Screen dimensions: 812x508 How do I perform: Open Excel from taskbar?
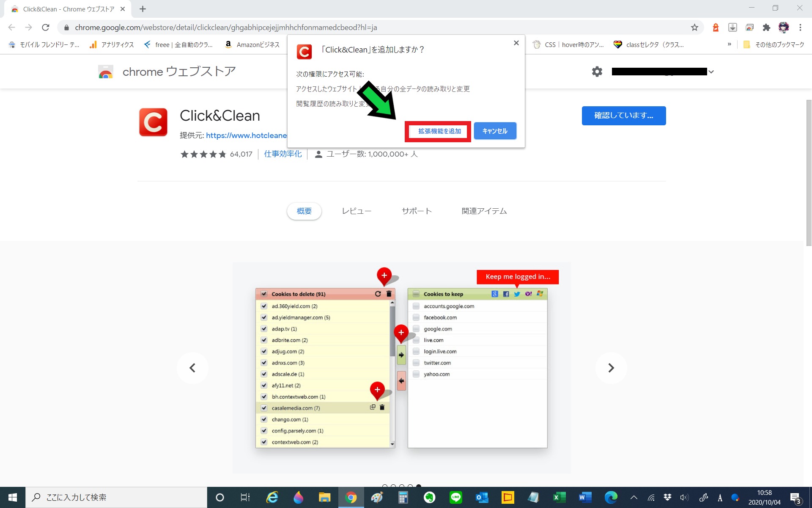point(560,497)
